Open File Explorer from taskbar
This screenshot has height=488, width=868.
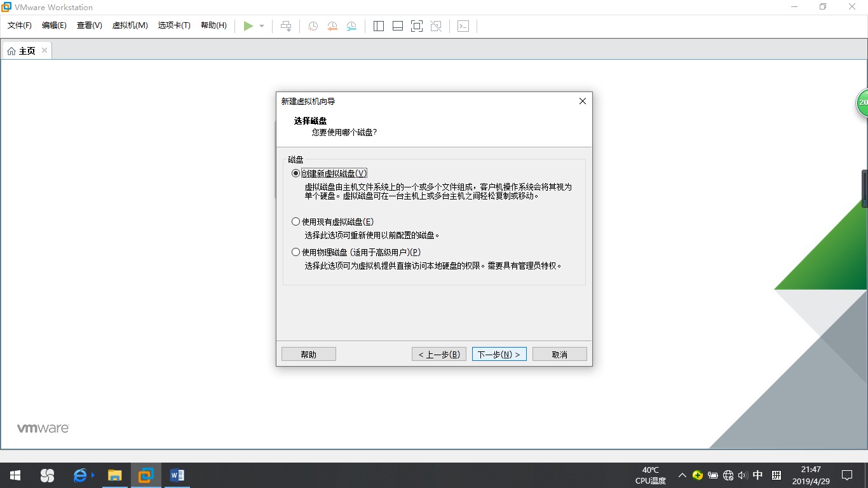(x=114, y=475)
